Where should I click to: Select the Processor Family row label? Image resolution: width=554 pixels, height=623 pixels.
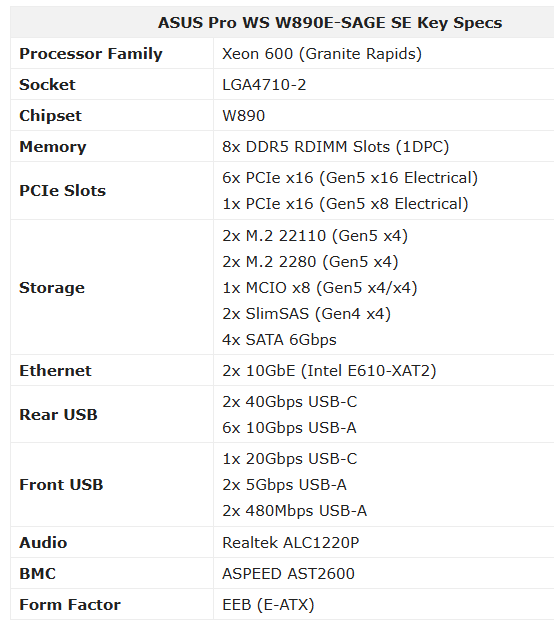[x=91, y=54]
